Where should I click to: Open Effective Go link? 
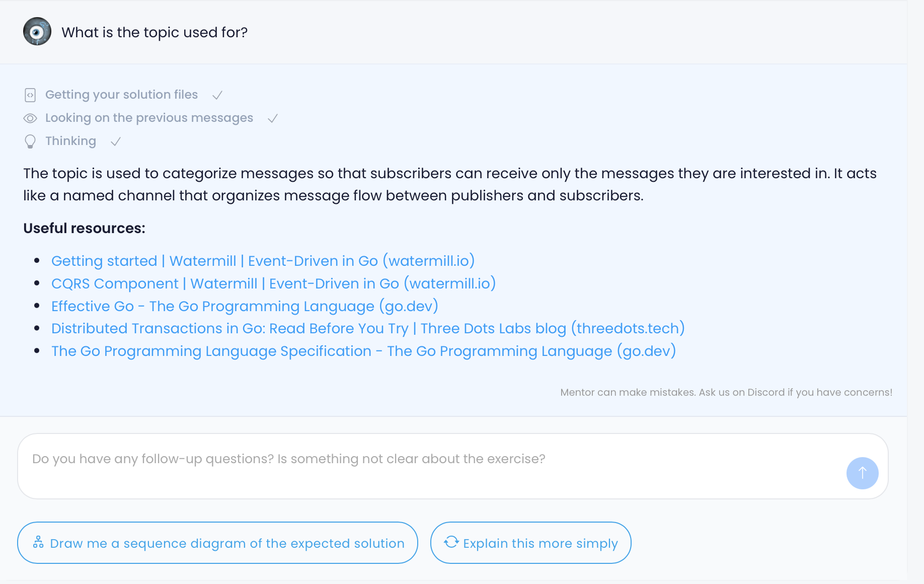coord(245,306)
